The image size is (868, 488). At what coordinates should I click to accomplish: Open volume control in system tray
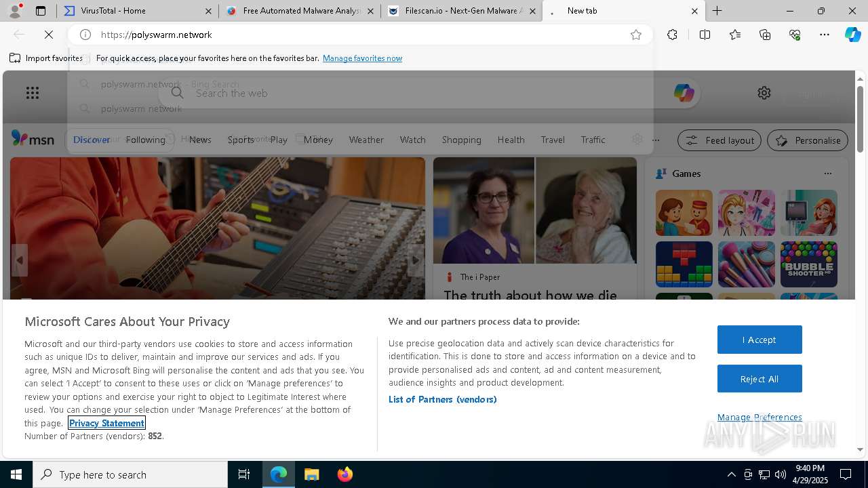[781, 474]
